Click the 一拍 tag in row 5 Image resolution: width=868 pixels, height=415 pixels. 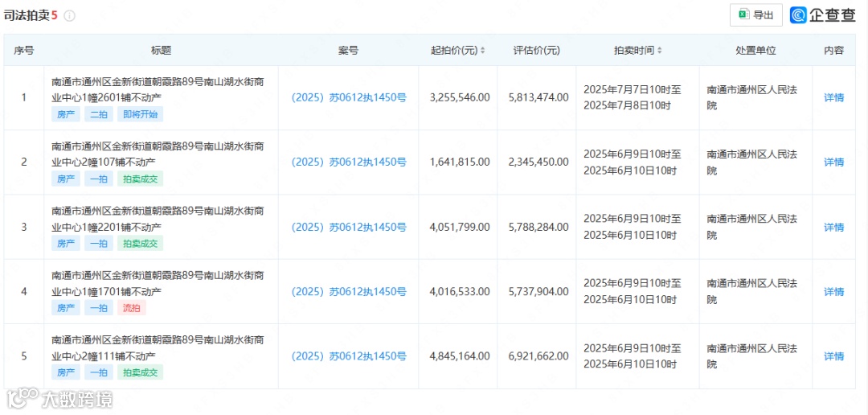pyautogui.click(x=99, y=372)
